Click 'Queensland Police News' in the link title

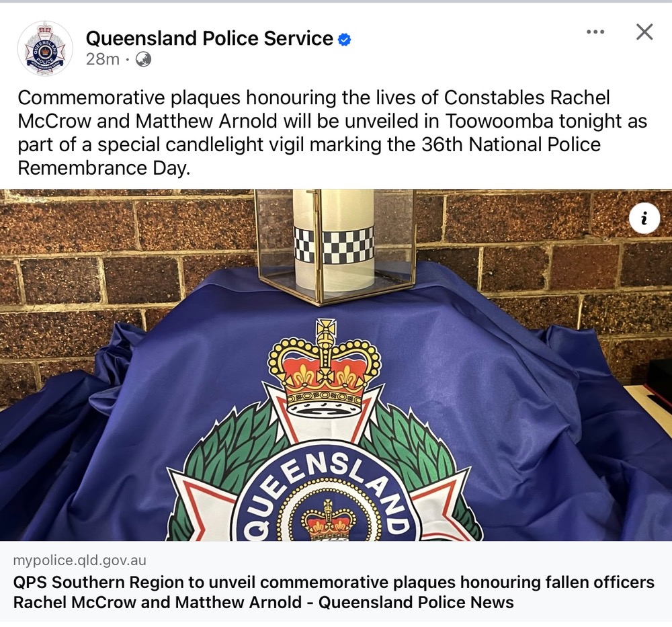416,602
